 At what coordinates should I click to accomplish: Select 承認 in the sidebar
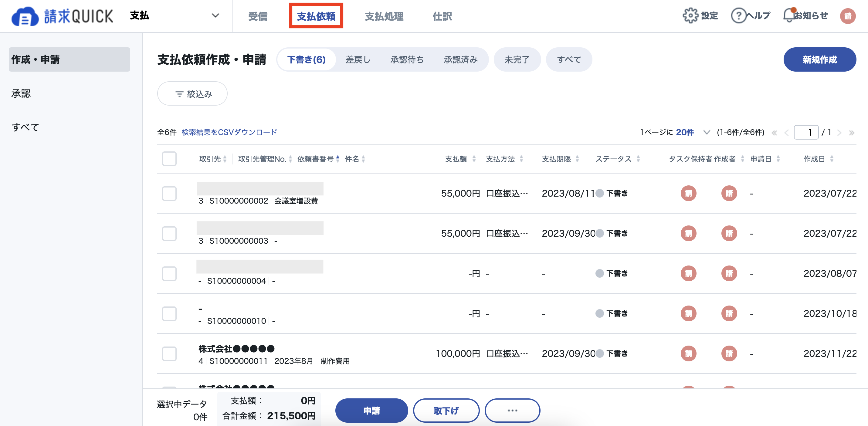click(21, 93)
